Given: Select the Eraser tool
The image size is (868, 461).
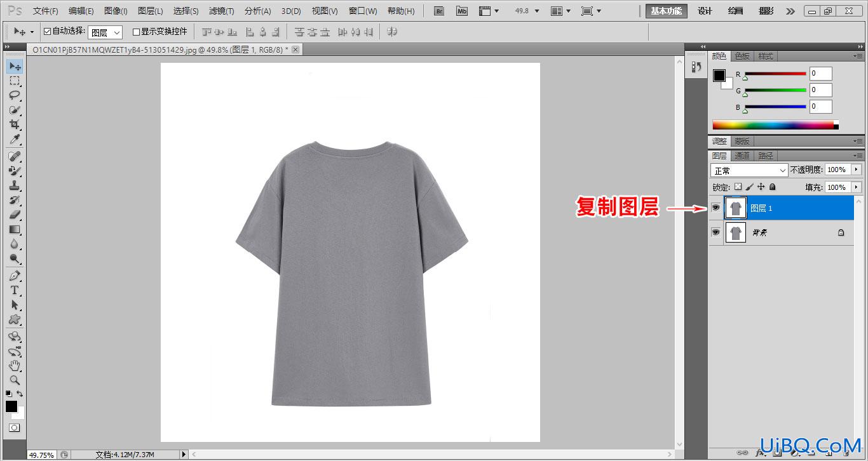Looking at the screenshot, I should point(15,215).
